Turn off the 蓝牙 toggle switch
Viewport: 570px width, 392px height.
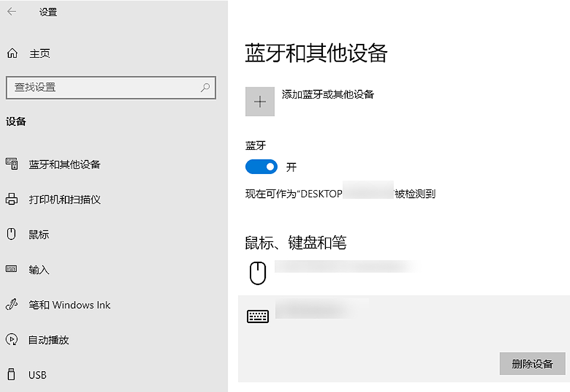[x=261, y=167]
